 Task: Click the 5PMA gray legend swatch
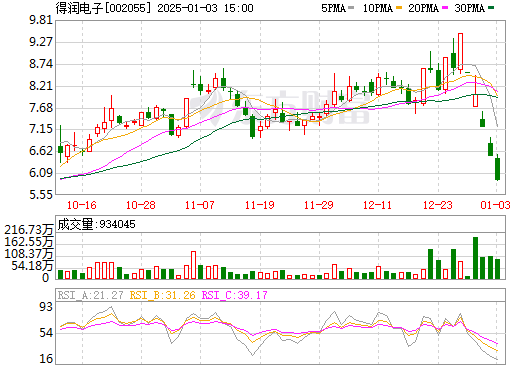pos(351,8)
